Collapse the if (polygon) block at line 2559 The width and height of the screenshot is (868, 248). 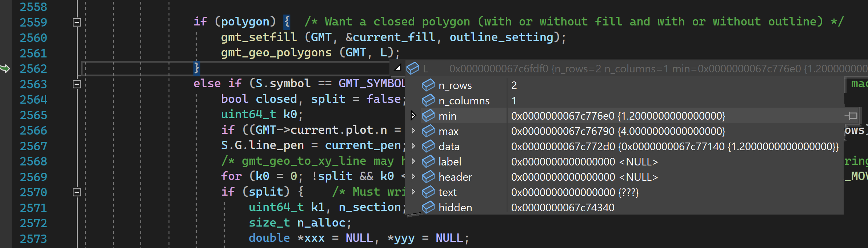76,22
